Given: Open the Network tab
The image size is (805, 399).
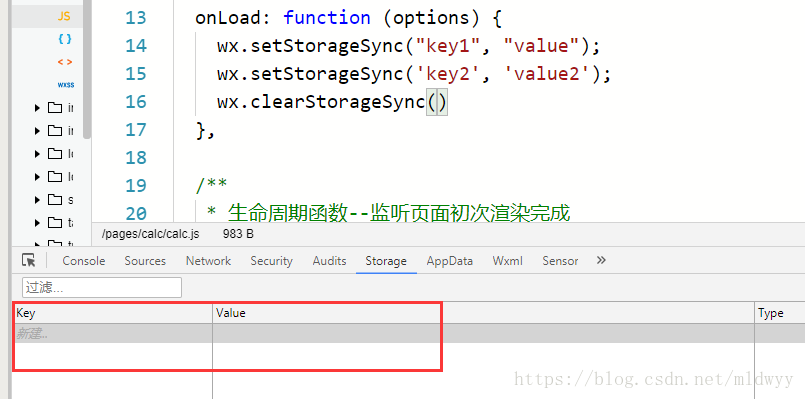Looking at the screenshot, I should [x=208, y=261].
